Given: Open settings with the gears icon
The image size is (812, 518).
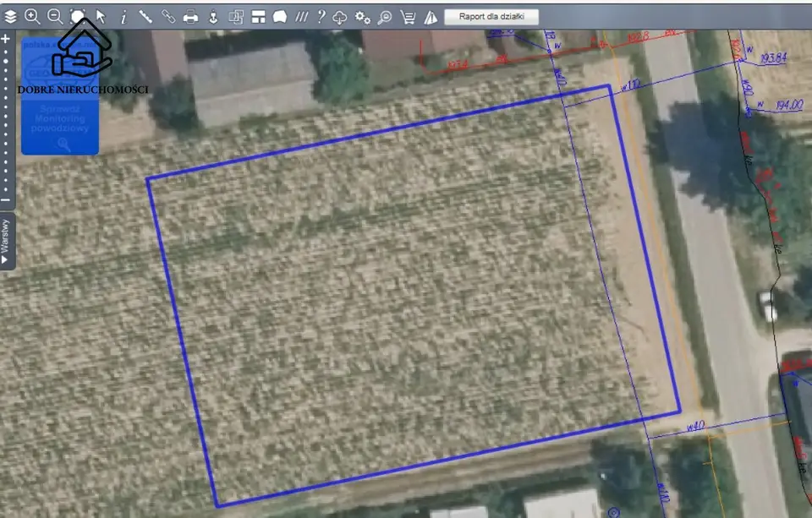Looking at the screenshot, I should [363, 18].
